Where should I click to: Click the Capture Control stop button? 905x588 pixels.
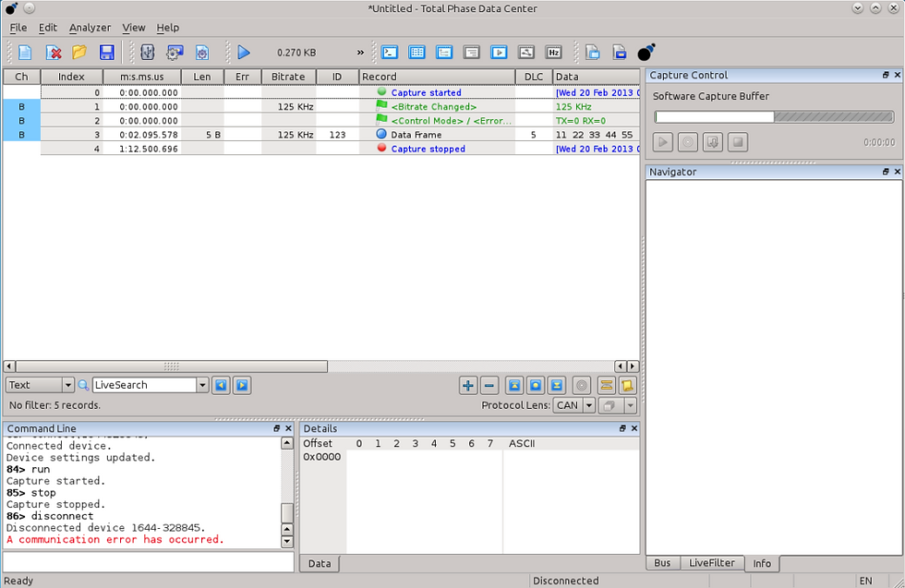738,142
